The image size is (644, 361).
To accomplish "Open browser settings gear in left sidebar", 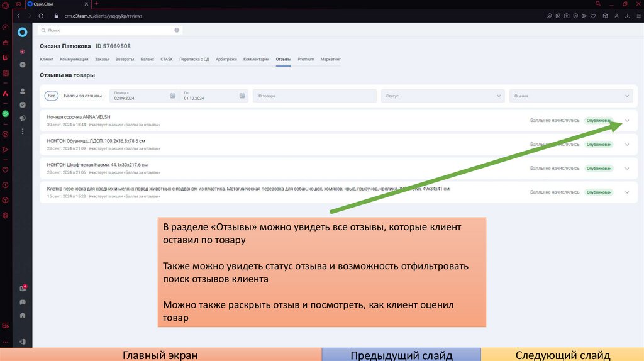I will (5, 215).
